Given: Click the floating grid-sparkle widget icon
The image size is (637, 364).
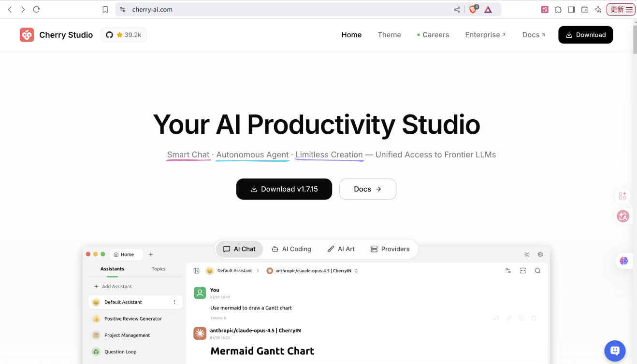Looking at the screenshot, I should pos(623,196).
